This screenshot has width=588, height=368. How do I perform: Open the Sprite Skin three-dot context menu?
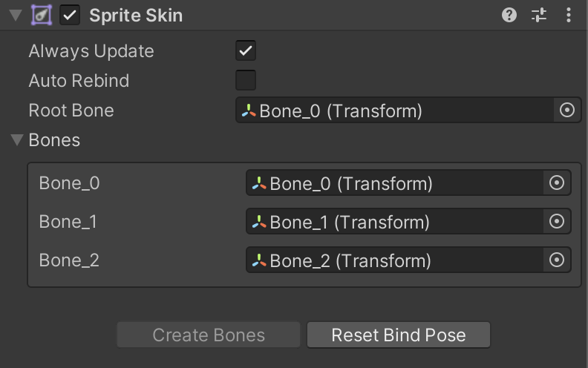point(569,15)
